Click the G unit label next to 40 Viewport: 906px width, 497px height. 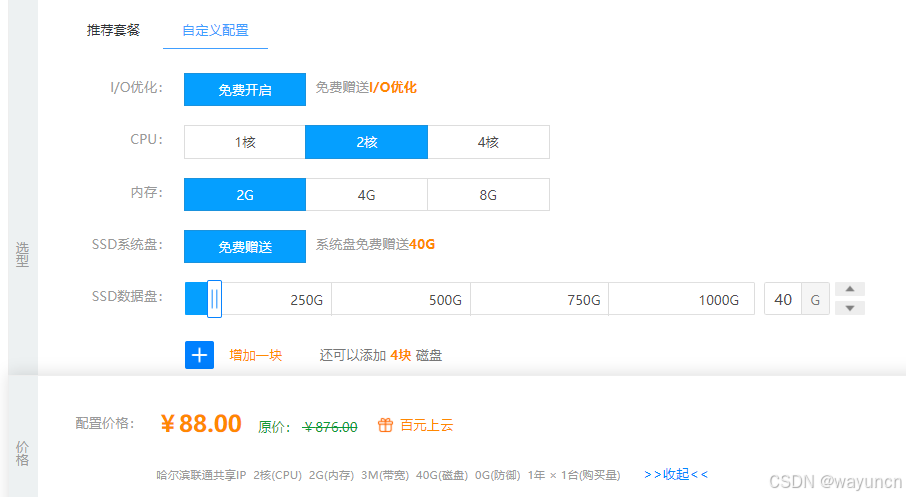coord(815,299)
